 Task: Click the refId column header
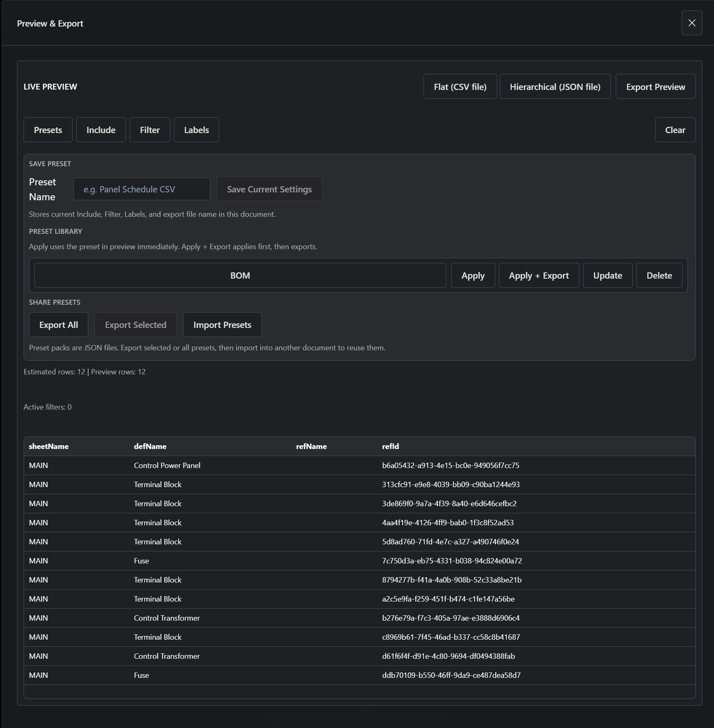pyautogui.click(x=390, y=447)
